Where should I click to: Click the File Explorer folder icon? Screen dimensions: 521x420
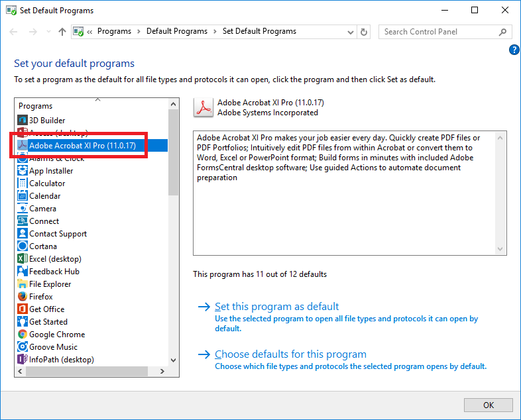click(23, 284)
